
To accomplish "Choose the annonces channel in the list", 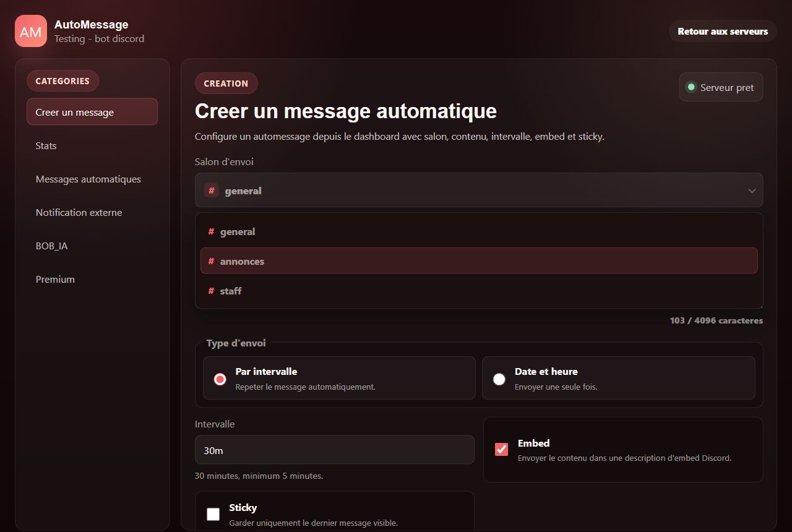I will tap(479, 260).
